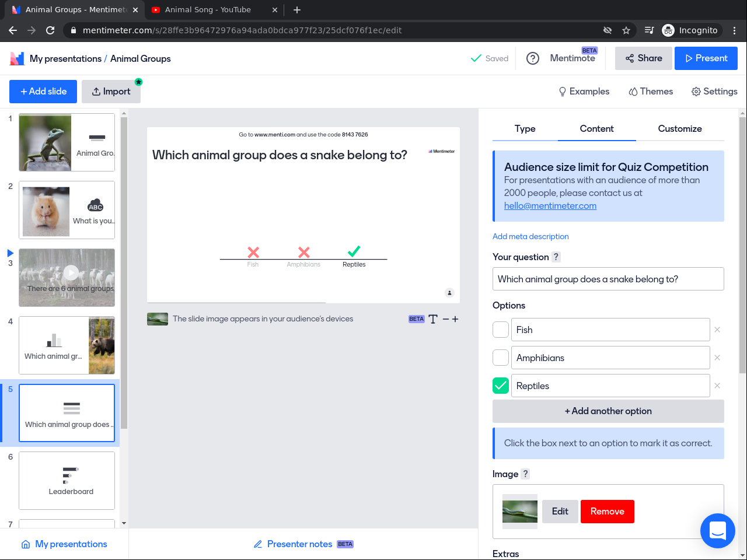Switch to the Customize tab
Image resolution: width=747 pixels, height=560 pixels.
pos(680,129)
